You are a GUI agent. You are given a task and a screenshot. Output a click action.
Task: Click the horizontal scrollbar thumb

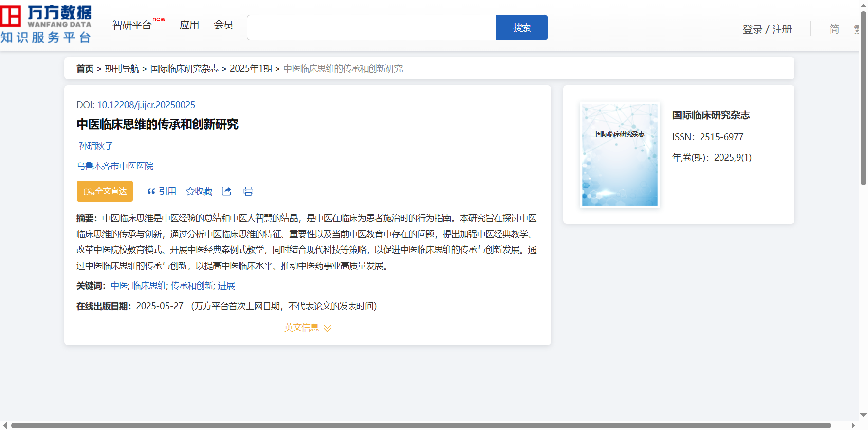pyautogui.click(x=421, y=426)
